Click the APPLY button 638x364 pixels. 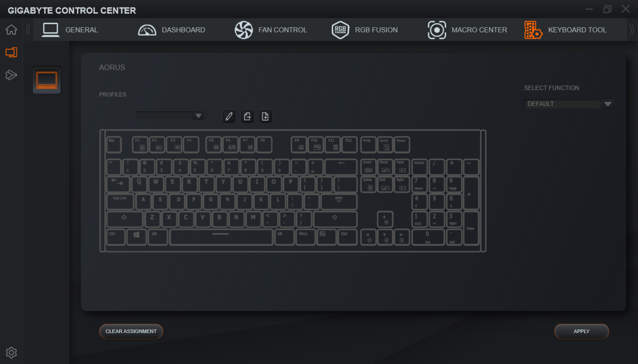click(582, 331)
